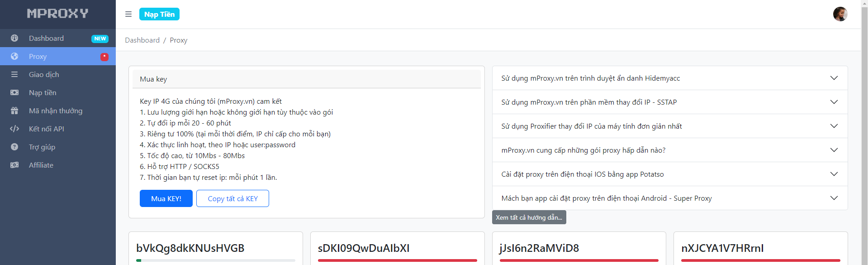Click the hamburger sidebar toggle icon
868x265 pixels.
(128, 14)
